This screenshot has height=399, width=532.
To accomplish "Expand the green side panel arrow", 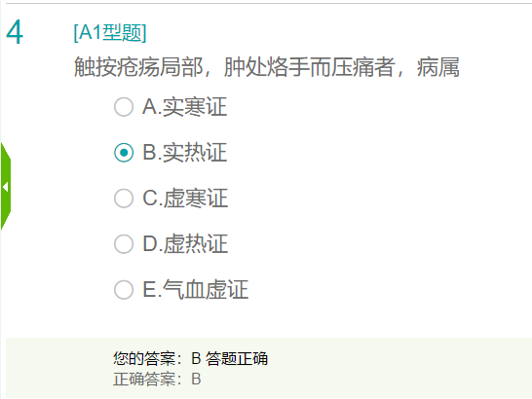I will pos(6,186).
